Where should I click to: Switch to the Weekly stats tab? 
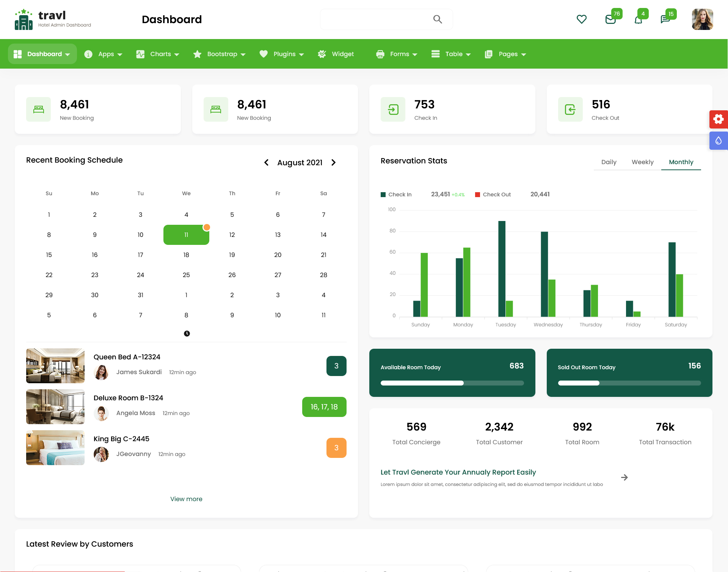[x=642, y=162]
